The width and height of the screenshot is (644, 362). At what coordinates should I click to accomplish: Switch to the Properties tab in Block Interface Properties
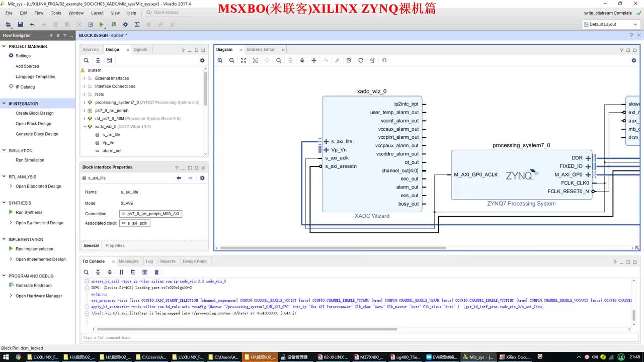click(x=115, y=245)
